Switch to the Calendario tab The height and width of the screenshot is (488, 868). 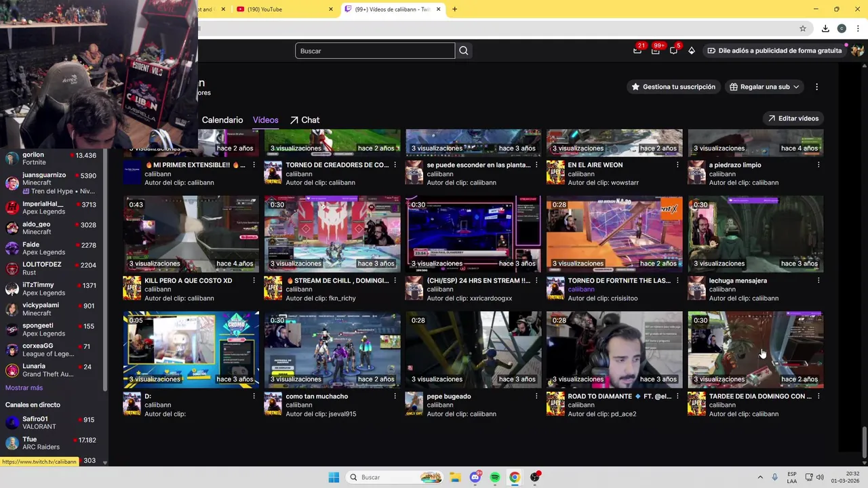(222, 120)
